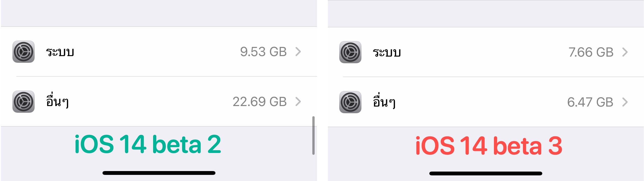Select the อื่นๆ label in the beta 2 screenshot
This screenshot has height=181, width=644.
pos(57,101)
